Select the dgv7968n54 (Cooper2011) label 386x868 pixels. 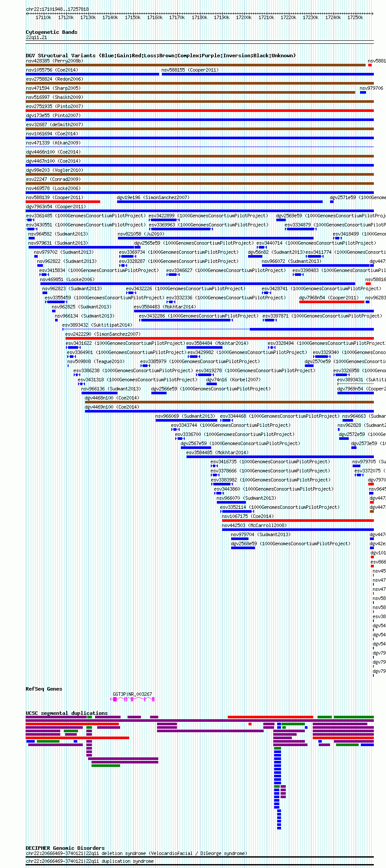tap(329, 298)
